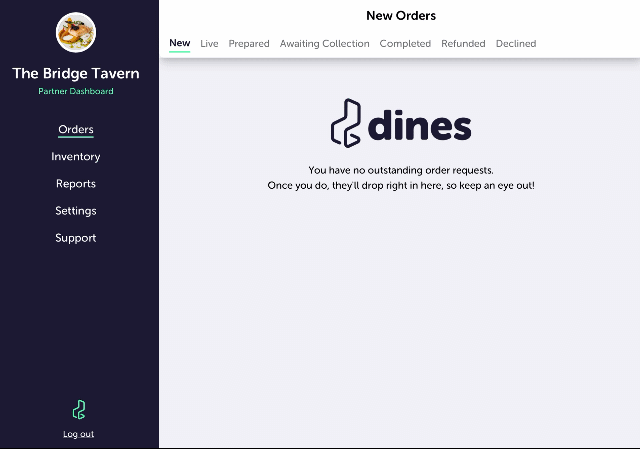
Task: Go to the Inventory page
Action: pos(76,157)
